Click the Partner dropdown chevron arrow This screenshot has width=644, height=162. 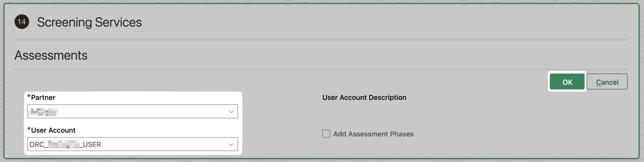pos(231,112)
